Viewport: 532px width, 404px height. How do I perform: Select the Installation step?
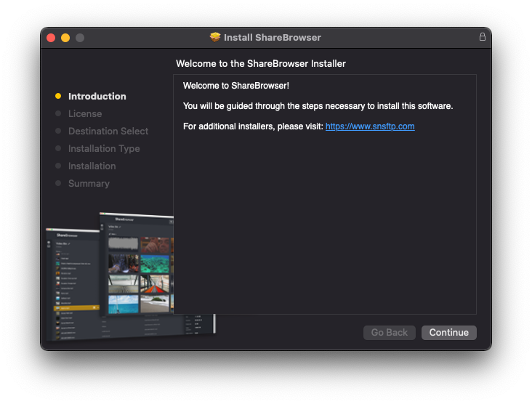92,166
